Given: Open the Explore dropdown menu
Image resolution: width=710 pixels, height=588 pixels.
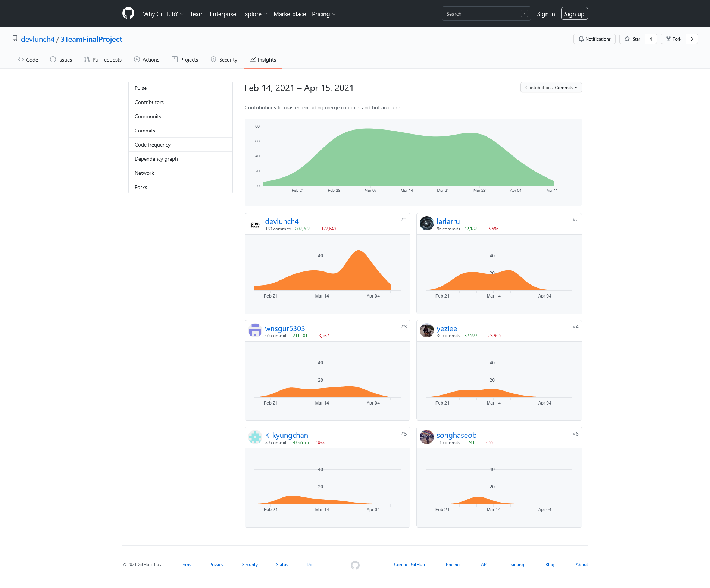Looking at the screenshot, I should (254, 14).
